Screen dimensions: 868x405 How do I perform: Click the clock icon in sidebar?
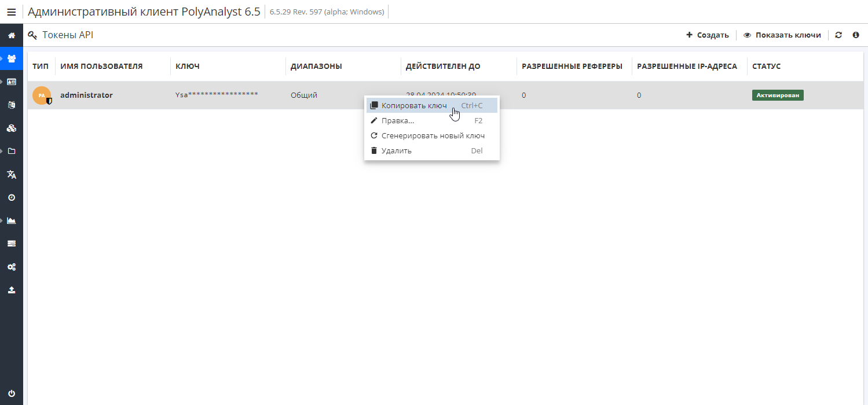pyautogui.click(x=12, y=197)
